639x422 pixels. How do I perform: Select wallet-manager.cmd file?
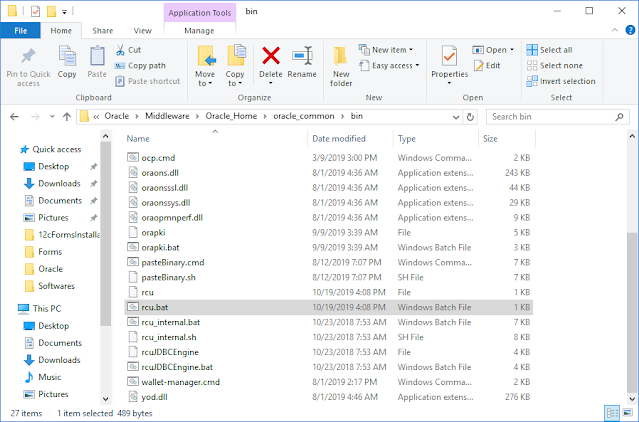(x=328, y=382)
